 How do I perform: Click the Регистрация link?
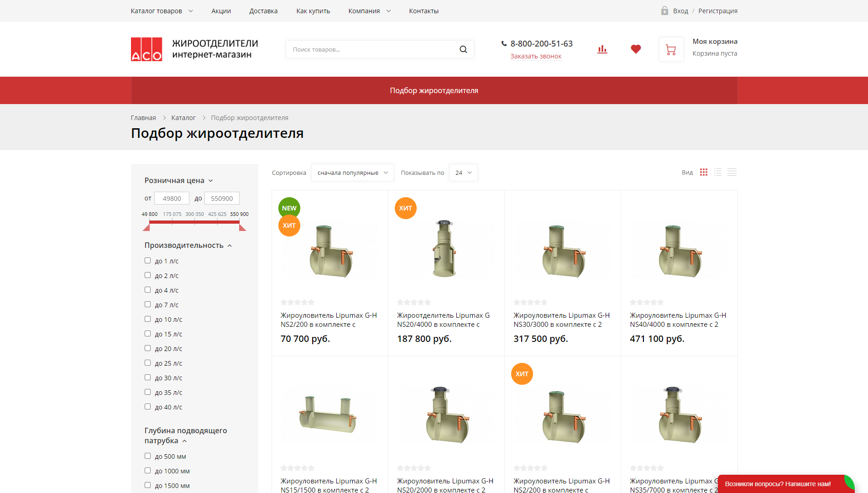(718, 11)
